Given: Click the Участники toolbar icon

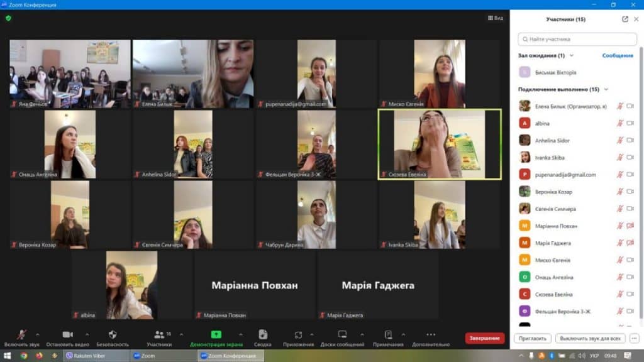Looking at the screenshot, I should pos(159,335).
